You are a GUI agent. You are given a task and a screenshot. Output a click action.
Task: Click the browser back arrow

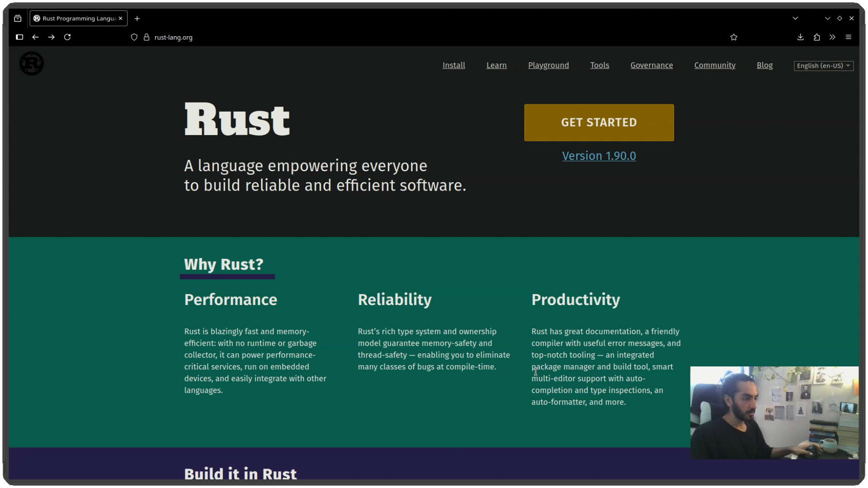(x=35, y=37)
